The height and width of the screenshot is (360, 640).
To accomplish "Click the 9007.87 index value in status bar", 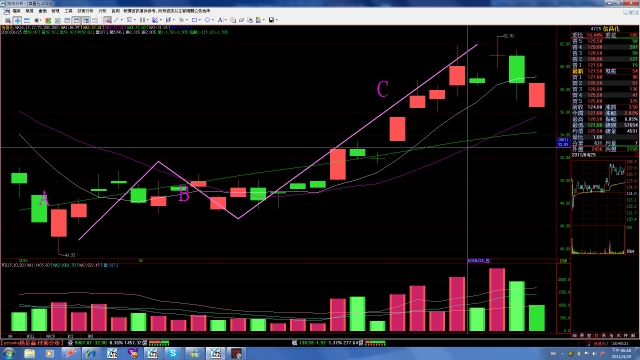I will point(84,343).
